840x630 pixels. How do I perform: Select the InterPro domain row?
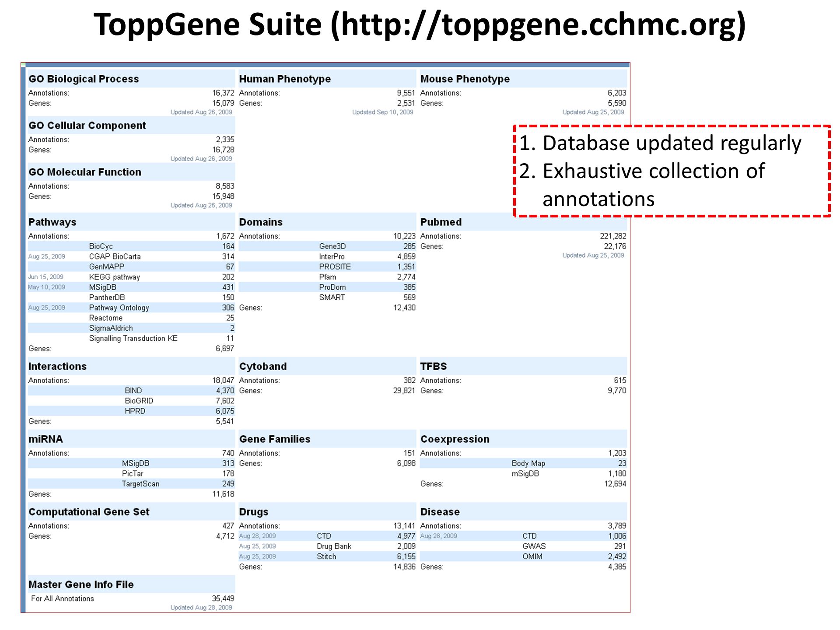click(x=327, y=256)
